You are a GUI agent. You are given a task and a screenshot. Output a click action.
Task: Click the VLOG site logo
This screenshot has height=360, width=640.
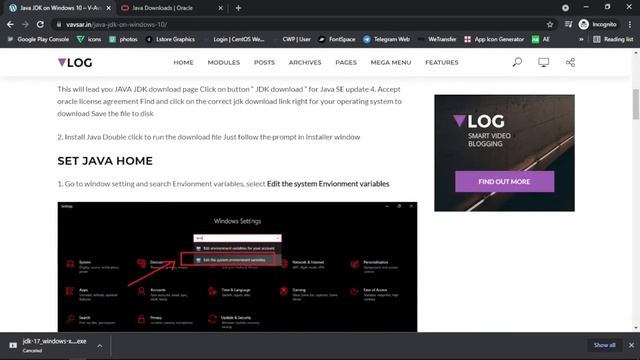[x=75, y=62]
